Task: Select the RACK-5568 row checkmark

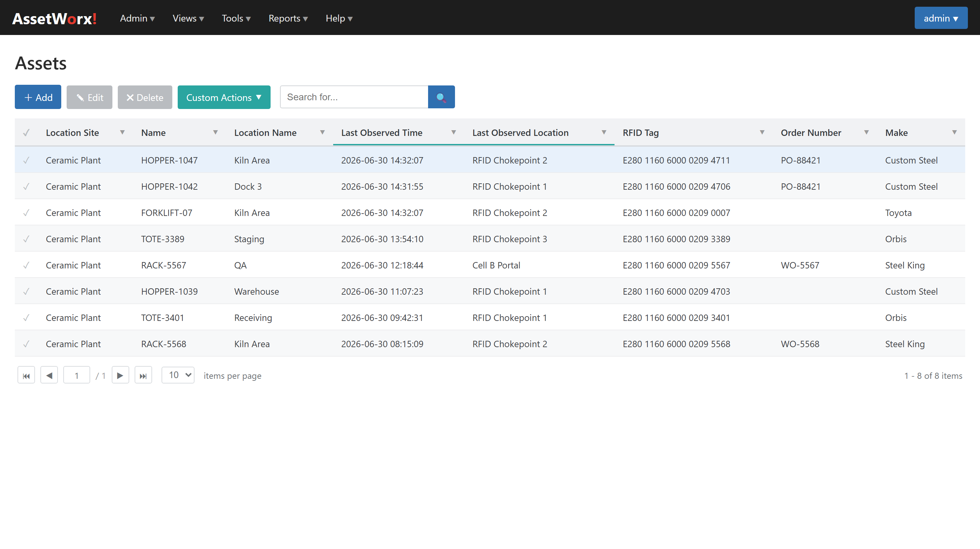Action: pos(26,344)
